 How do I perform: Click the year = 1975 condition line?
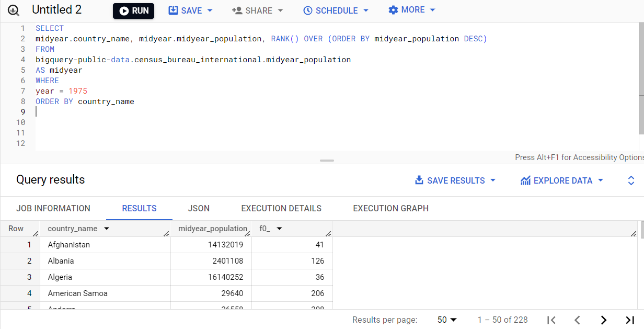click(x=61, y=91)
